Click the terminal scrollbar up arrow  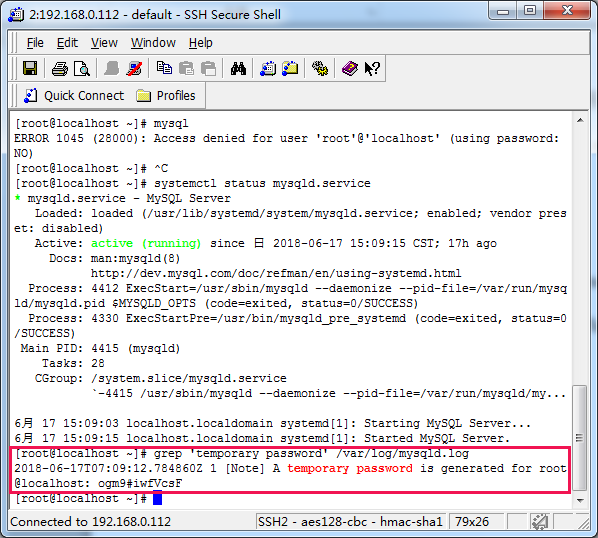(580, 120)
